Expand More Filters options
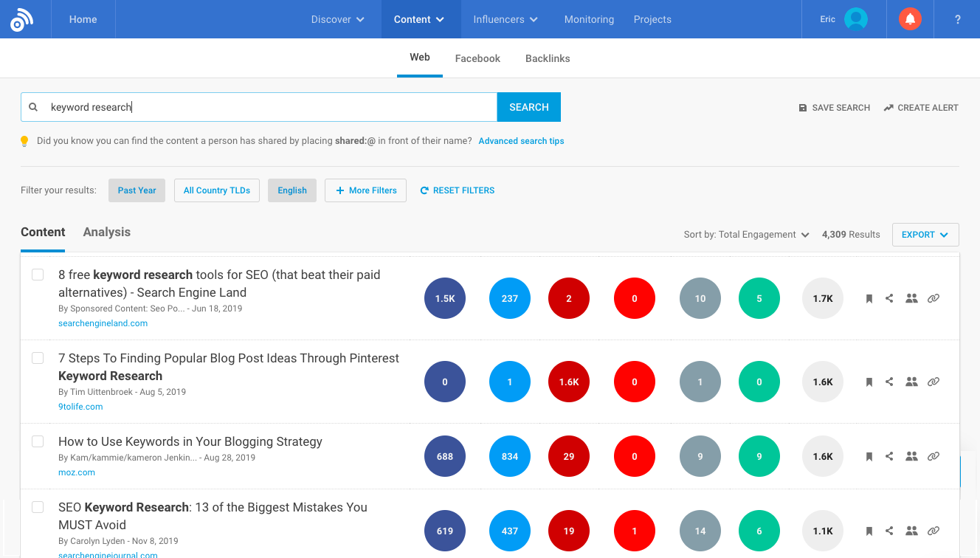Viewport: 980px width, 558px height. [365, 190]
